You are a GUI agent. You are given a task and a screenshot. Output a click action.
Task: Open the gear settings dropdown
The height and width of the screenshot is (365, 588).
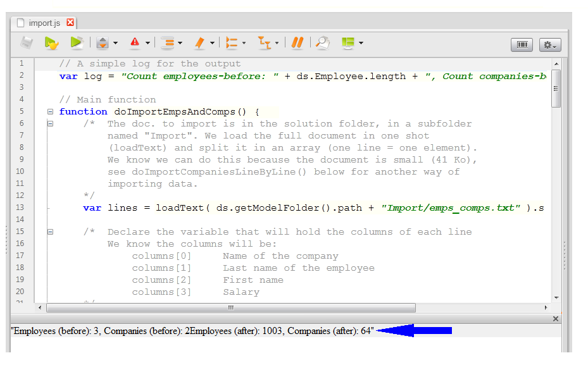coord(549,44)
